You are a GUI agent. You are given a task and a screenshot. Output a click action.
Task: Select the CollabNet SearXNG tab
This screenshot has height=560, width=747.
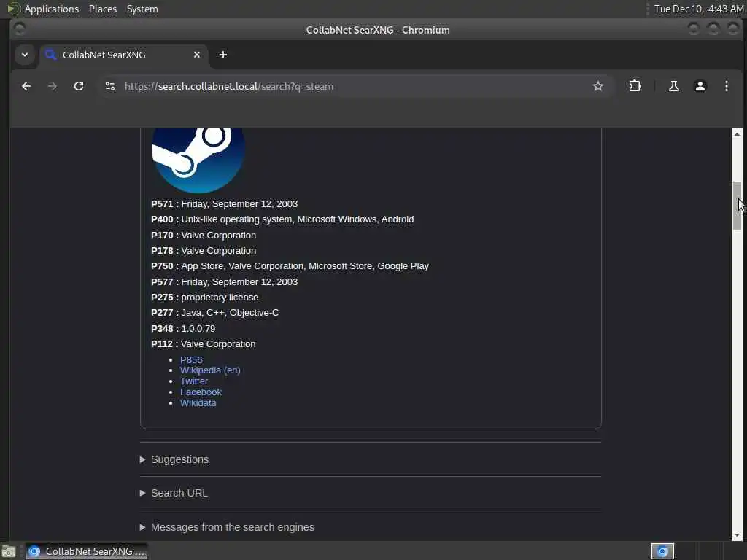[123, 55]
